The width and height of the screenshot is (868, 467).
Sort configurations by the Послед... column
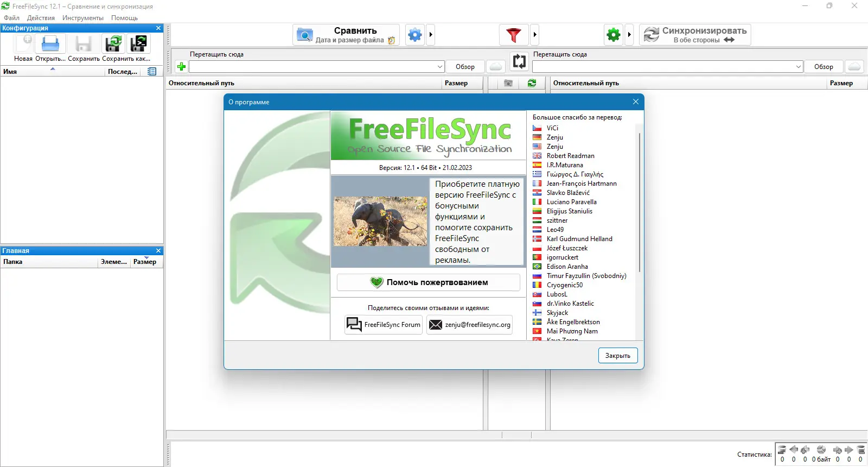point(123,72)
